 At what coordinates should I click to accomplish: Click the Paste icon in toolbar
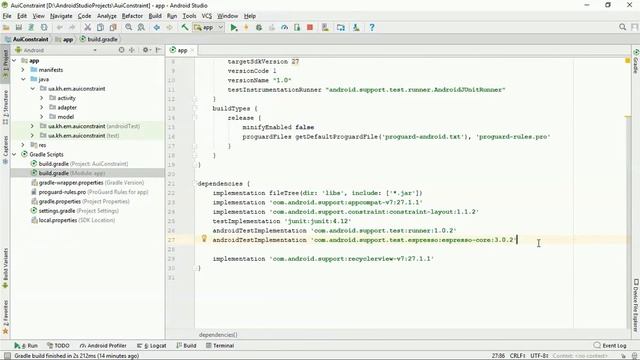coord(113,27)
